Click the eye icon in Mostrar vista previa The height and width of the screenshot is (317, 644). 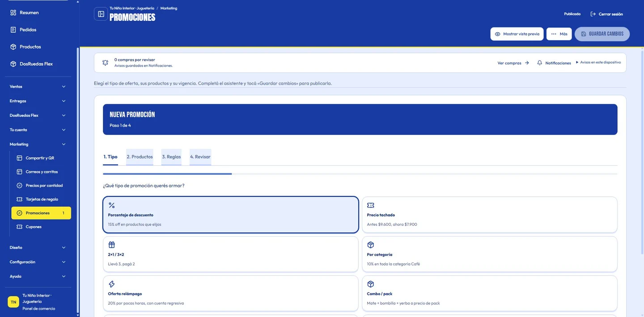[x=498, y=34]
